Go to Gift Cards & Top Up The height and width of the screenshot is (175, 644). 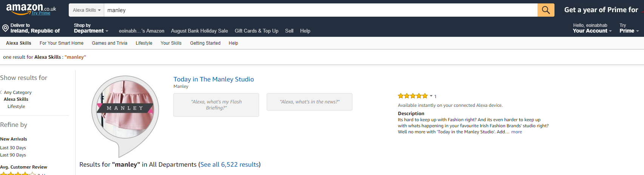[x=256, y=31]
